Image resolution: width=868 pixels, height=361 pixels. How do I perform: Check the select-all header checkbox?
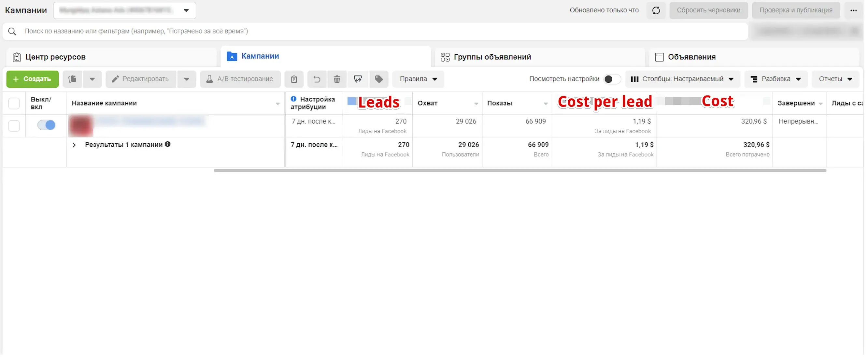click(x=14, y=103)
